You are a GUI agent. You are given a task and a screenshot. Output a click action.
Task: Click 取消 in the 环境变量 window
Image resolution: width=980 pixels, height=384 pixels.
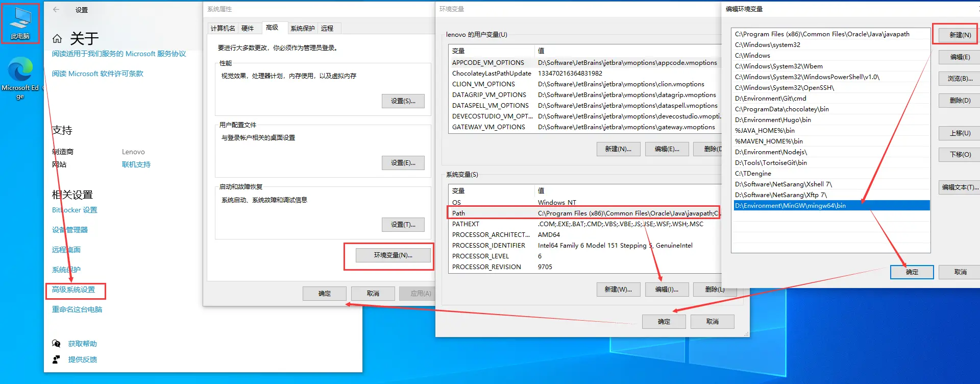pos(713,322)
